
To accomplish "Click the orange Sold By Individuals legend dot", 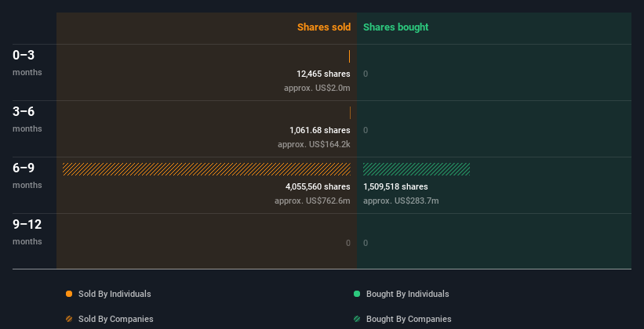I will point(69,294).
